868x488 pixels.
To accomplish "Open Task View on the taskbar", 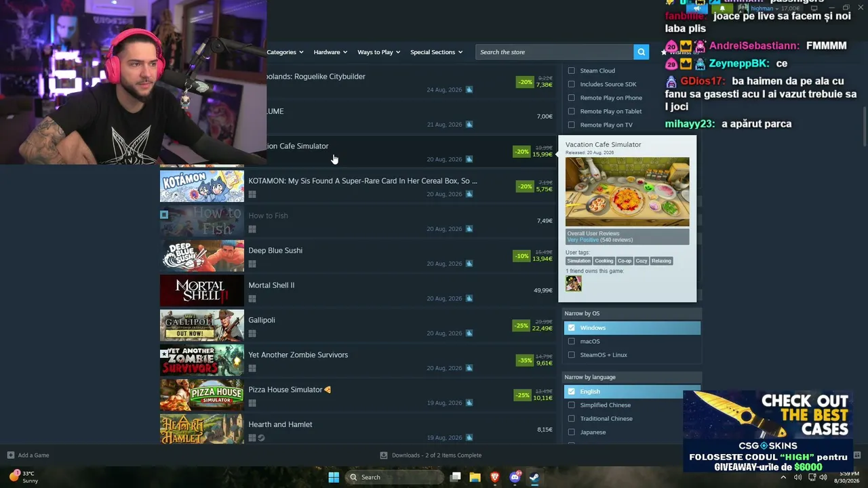I will point(456,477).
